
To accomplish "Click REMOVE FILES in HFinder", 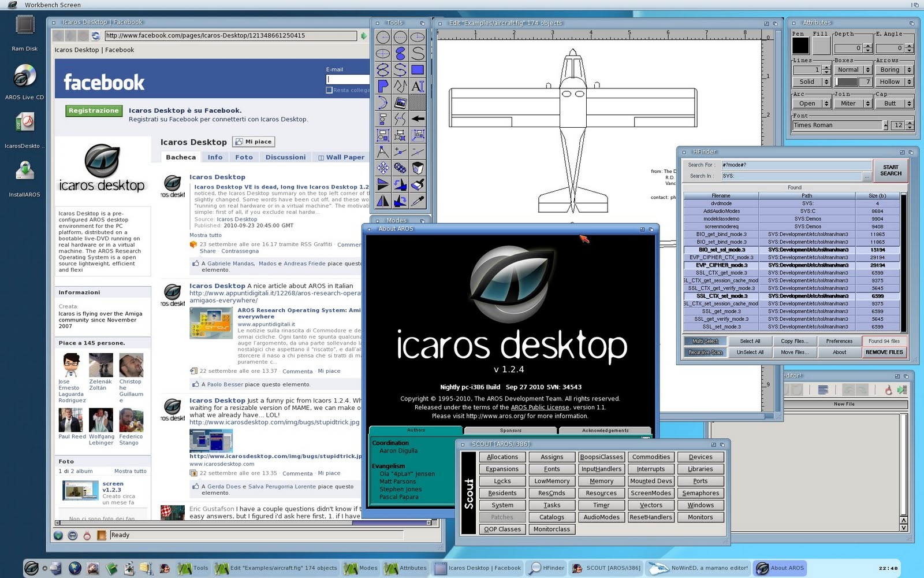I will (884, 352).
